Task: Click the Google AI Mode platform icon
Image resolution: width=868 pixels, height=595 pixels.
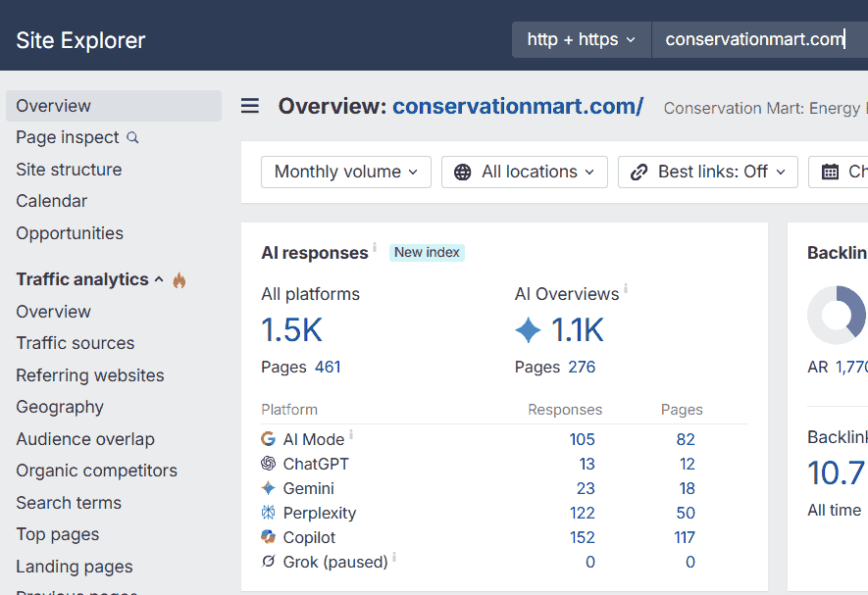Action: coord(269,439)
